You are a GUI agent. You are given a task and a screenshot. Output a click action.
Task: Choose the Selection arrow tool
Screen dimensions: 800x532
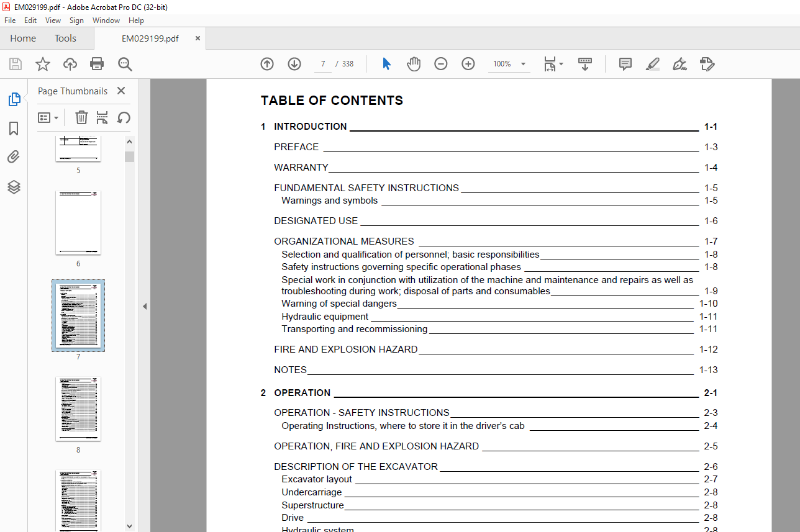[x=386, y=64]
